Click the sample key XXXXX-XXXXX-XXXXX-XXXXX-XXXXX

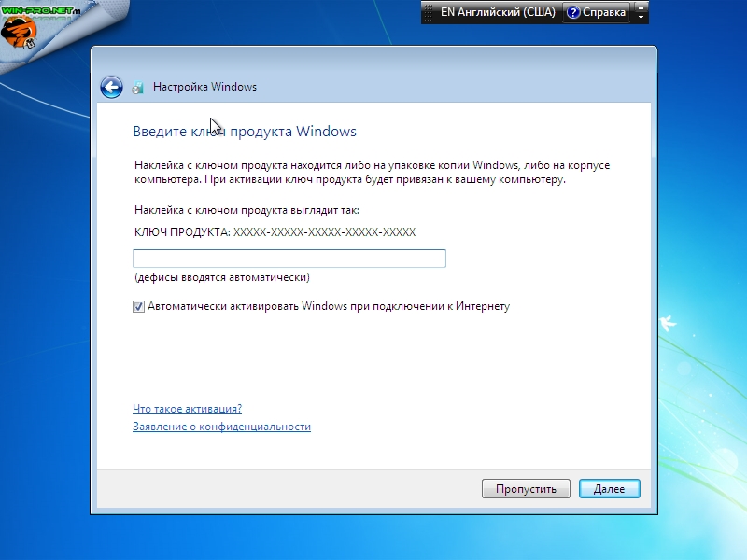(x=324, y=231)
